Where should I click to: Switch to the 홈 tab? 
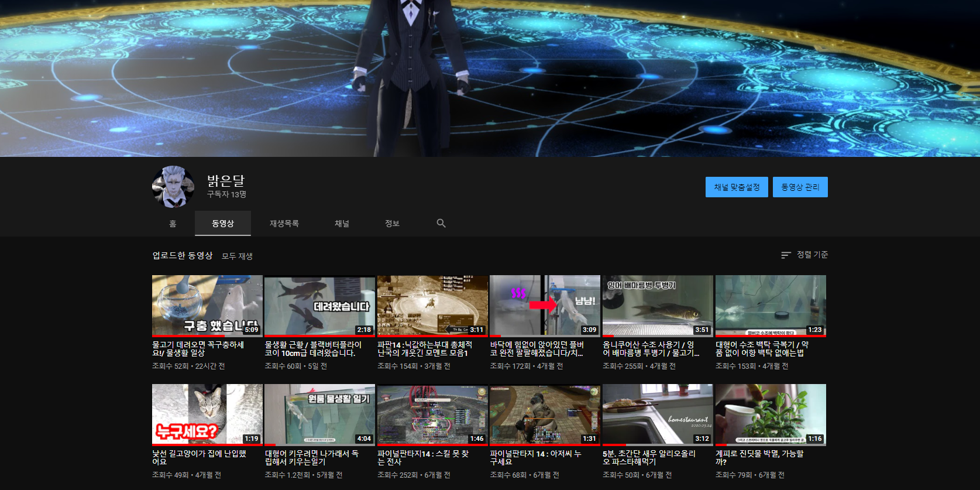(x=173, y=224)
